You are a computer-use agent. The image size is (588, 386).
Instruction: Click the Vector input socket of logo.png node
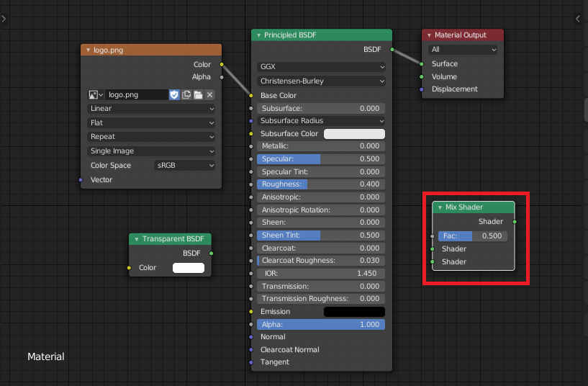81,180
